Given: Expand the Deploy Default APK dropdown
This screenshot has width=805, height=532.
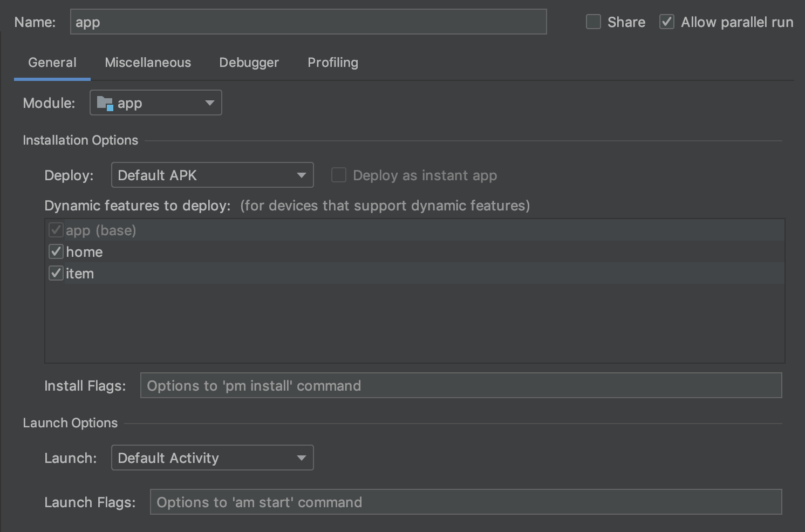Looking at the screenshot, I should [212, 175].
